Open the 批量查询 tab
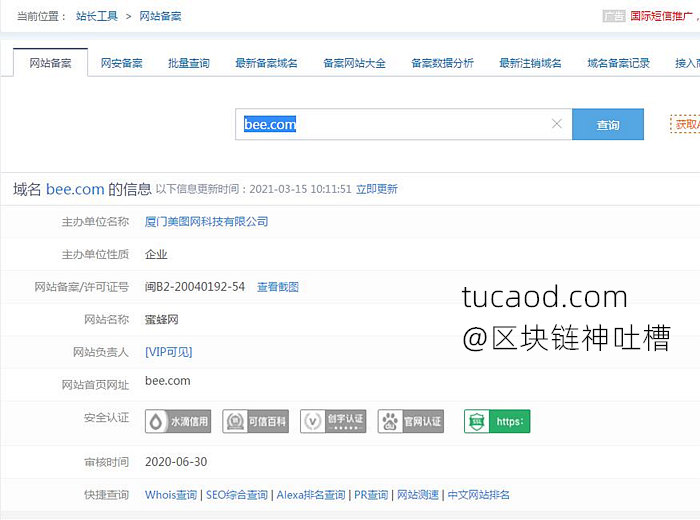The width and height of the screenshot is (700, 520). tap(189, 63)
